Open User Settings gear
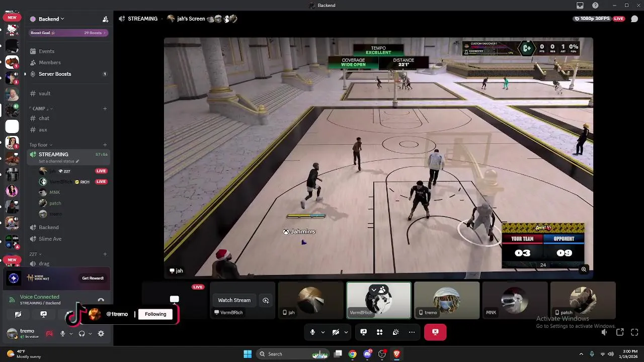The width and height of the screenshot is (644, 362). [x=101, y=333]
